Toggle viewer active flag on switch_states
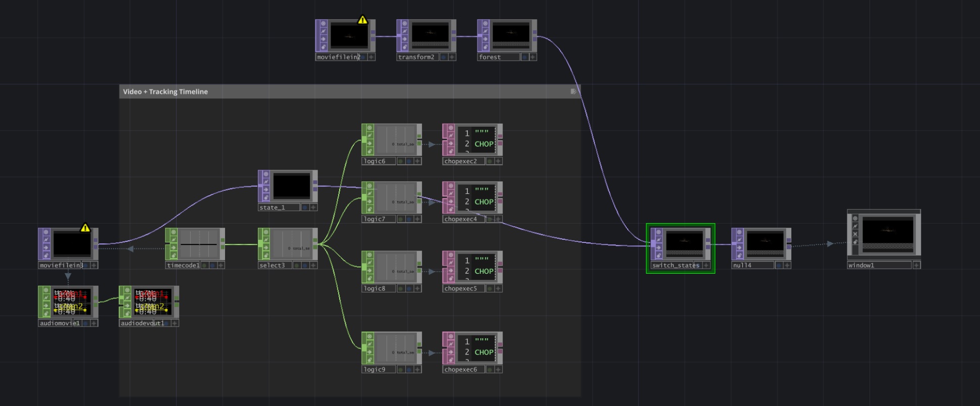This screenshot has height=406, width=980. tap(658, 232)
